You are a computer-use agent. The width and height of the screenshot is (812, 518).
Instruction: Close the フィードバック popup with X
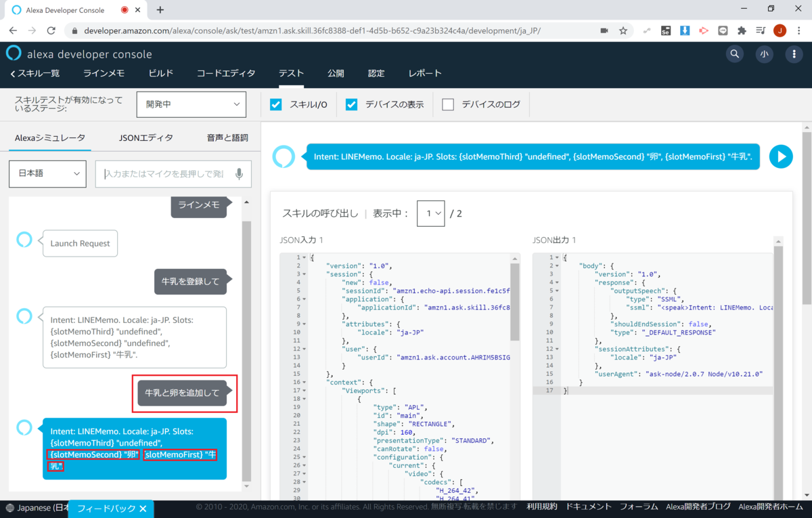click(143, 509)
